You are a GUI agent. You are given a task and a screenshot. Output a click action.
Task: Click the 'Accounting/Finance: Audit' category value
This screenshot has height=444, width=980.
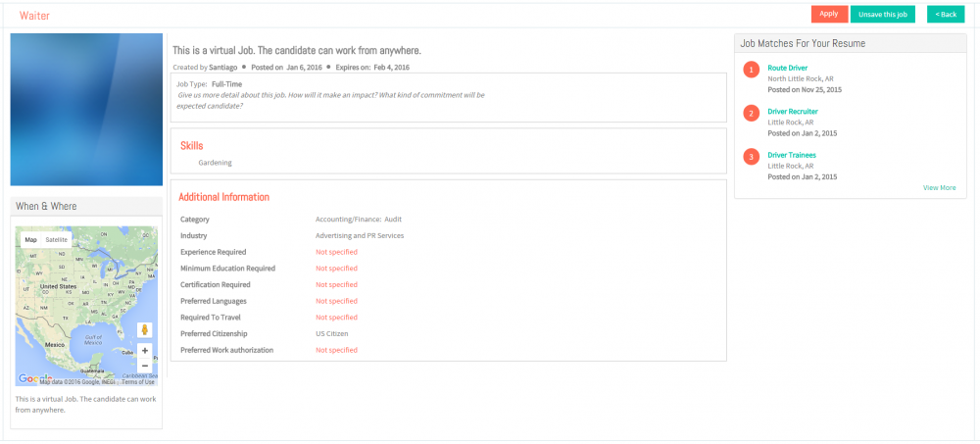(x=359, y=220)
